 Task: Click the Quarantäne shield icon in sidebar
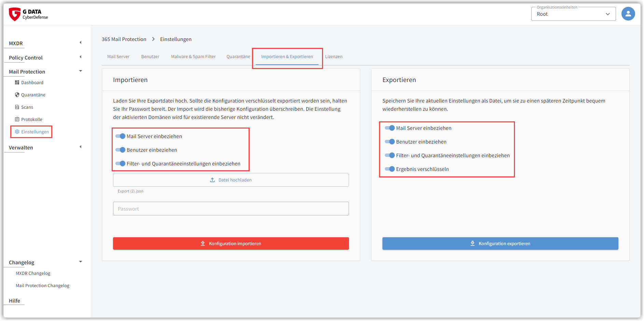pos(17,95)
